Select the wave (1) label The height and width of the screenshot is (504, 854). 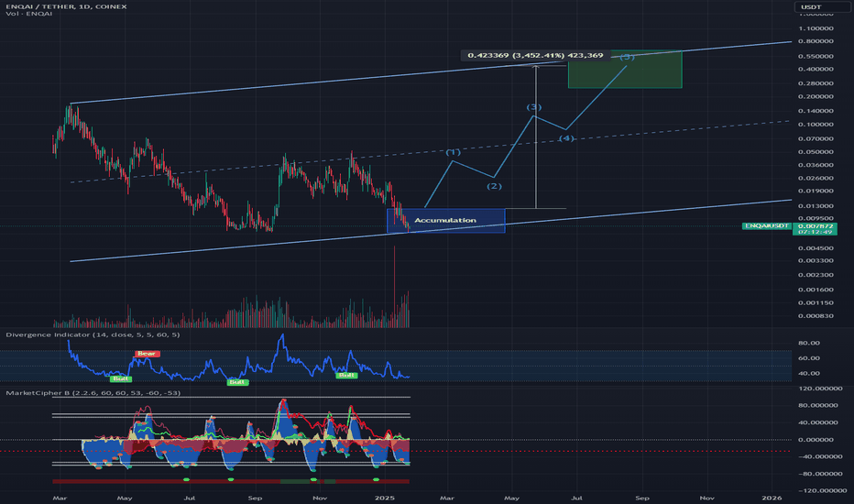coord(454,152)
